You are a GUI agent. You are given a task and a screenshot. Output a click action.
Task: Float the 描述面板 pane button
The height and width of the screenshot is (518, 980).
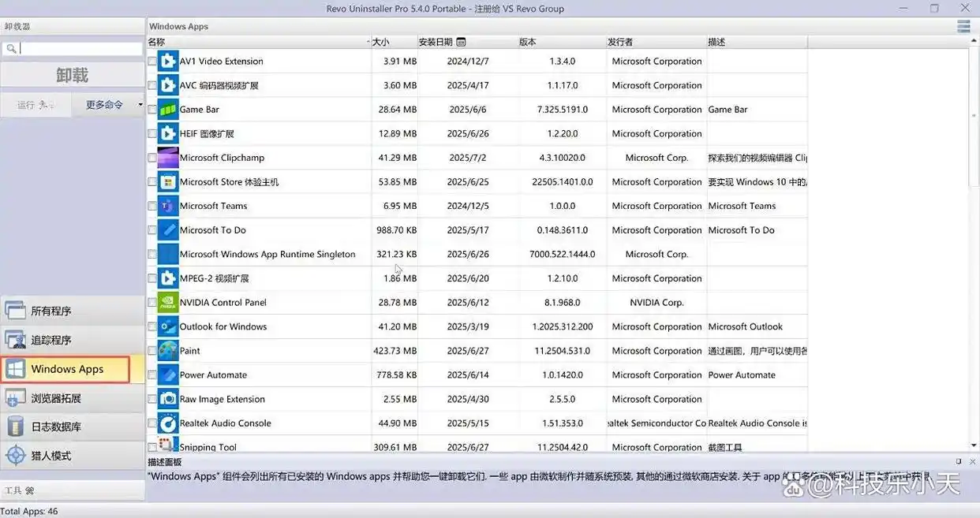point(959,461)
